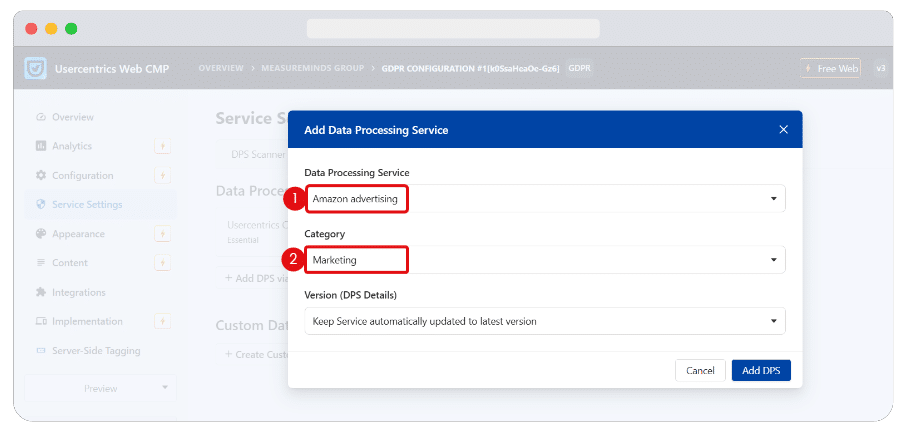Click the Category field label
The image size is (906, 432).
(325, 234)
